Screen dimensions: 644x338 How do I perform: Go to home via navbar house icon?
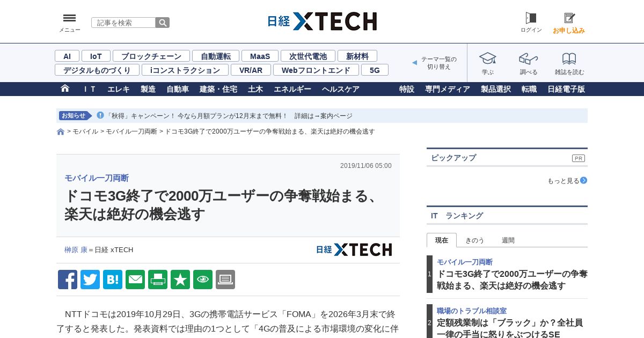click(65, 89)
